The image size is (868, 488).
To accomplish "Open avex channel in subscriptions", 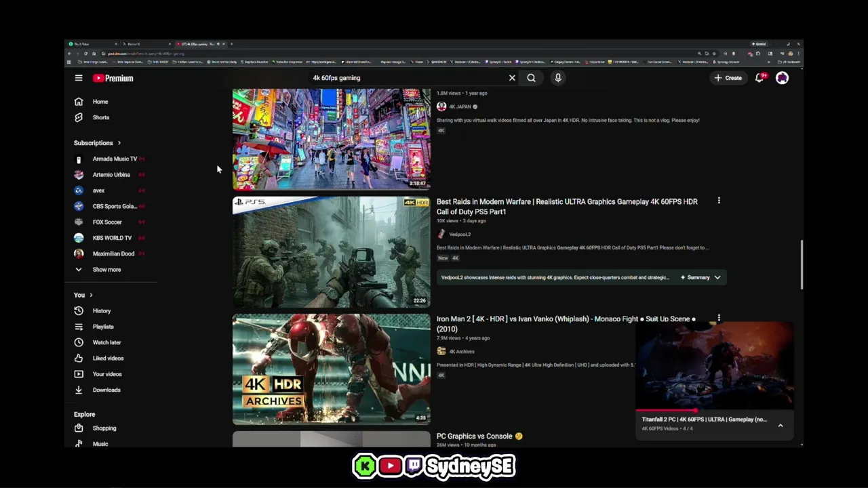I will coord(99,190).
